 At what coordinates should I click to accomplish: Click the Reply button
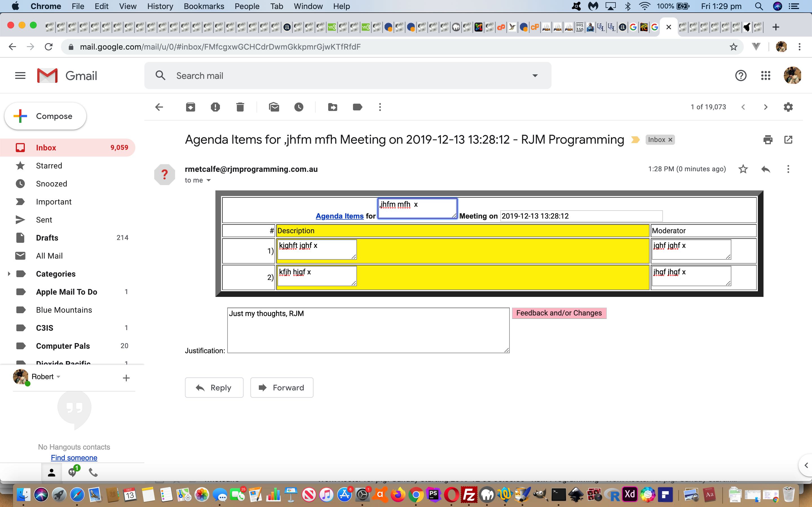215,387
